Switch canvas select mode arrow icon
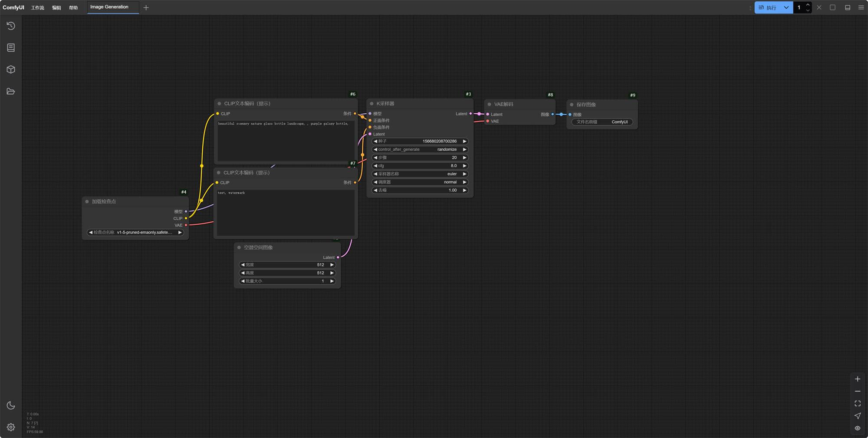The height and width of the screenshot is (438, 868). click(858, 416)
